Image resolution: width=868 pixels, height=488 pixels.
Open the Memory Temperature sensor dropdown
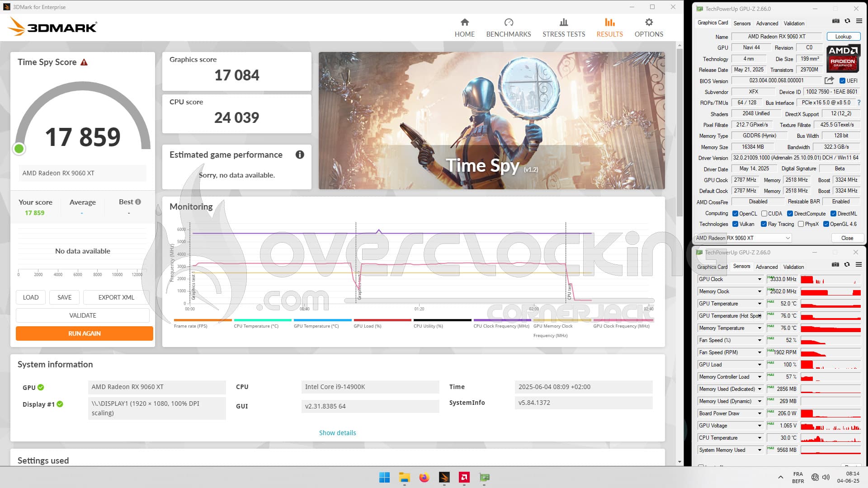point(759,328)
